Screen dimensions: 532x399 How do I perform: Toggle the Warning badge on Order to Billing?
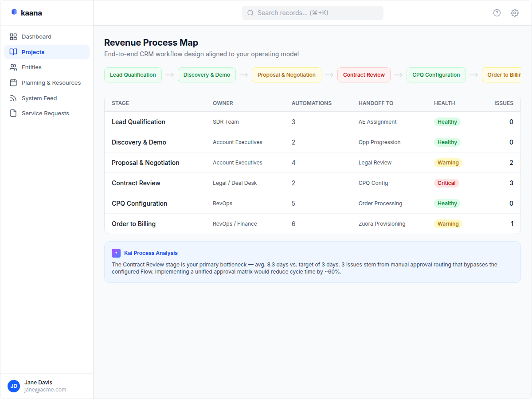pyautogui.click(x=448, y=223)
